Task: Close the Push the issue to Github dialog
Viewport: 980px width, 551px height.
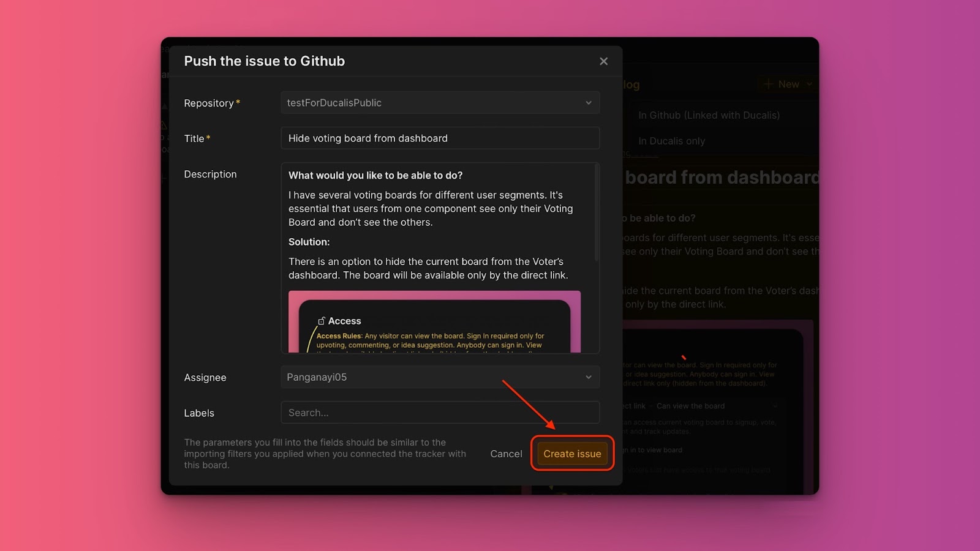Action: point(603,61)
